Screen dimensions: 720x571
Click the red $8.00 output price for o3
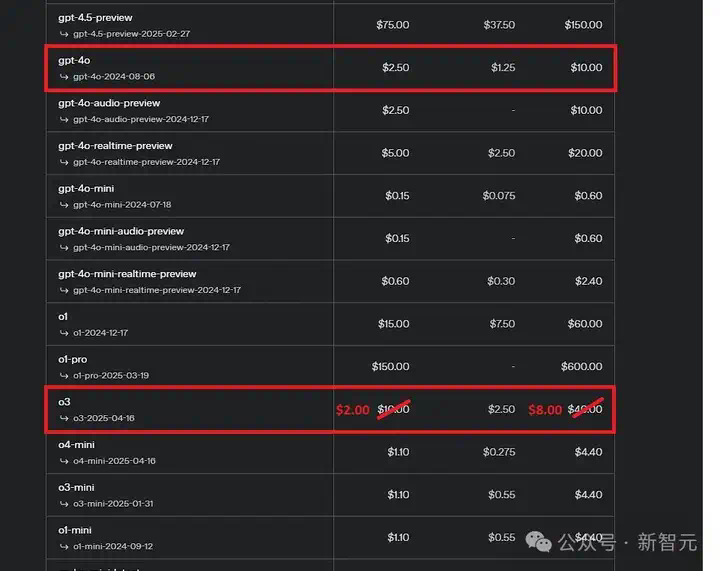pyautogui.click(x=545, y=410)
